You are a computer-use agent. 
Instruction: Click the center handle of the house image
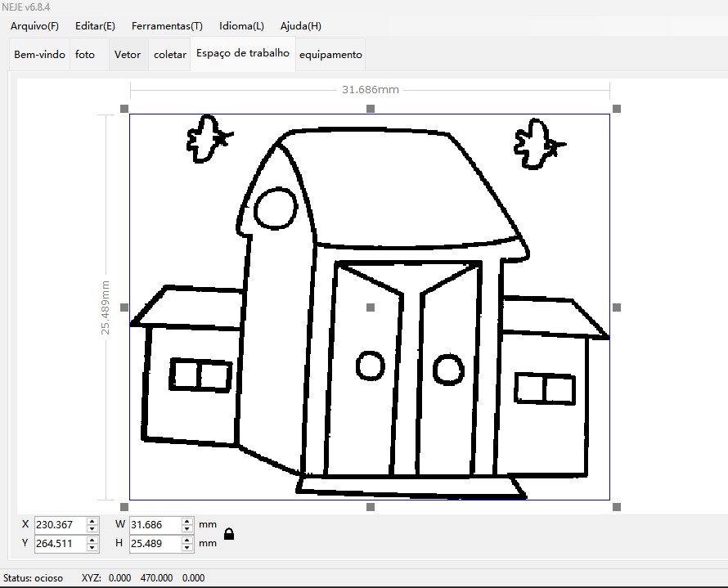[x=371, y=307]
